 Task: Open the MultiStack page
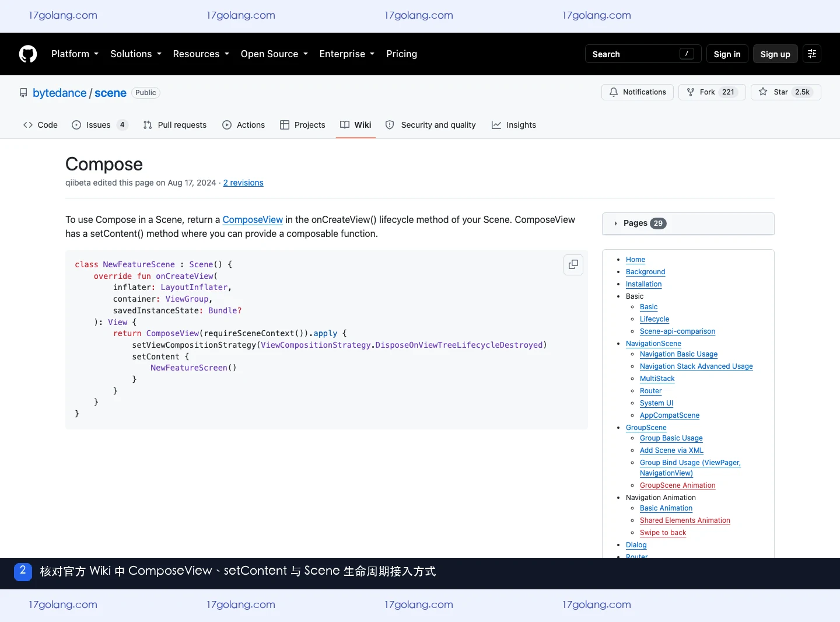tap(657, 379)
